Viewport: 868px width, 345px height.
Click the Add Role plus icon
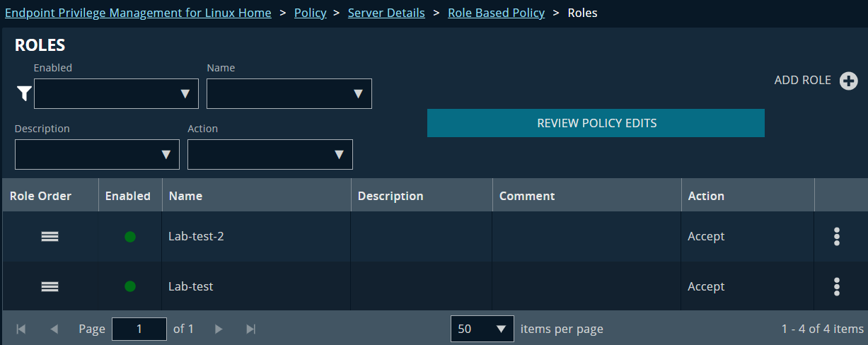click(x=848, y=81)
